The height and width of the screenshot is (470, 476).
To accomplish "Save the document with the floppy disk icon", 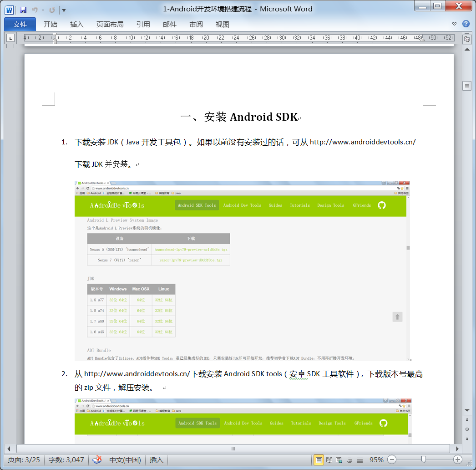I will 23,10.
